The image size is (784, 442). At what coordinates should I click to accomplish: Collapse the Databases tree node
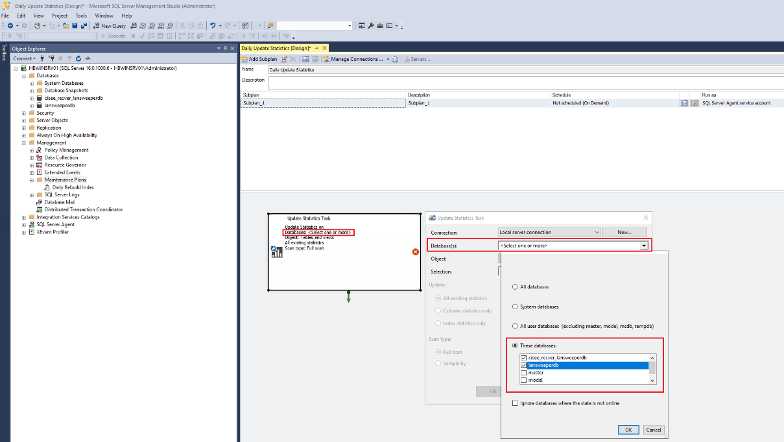[x=24, y=76]
